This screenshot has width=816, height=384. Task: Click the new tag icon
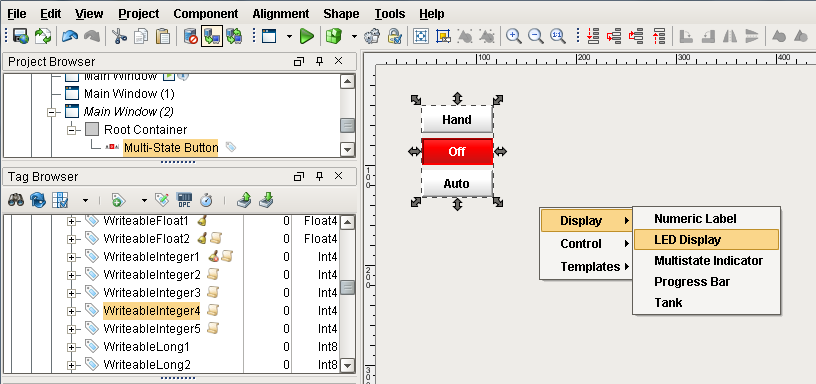click(119, 200)
